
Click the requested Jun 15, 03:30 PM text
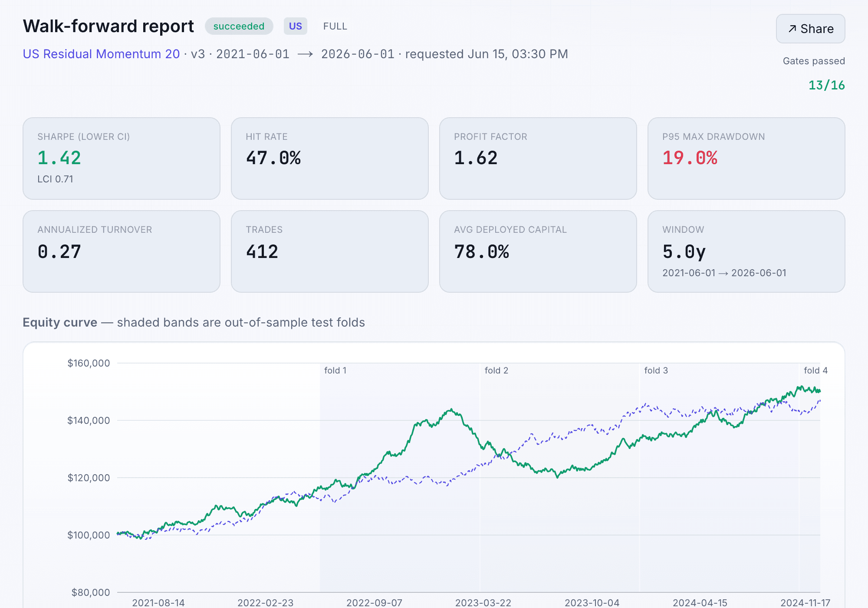487,54
